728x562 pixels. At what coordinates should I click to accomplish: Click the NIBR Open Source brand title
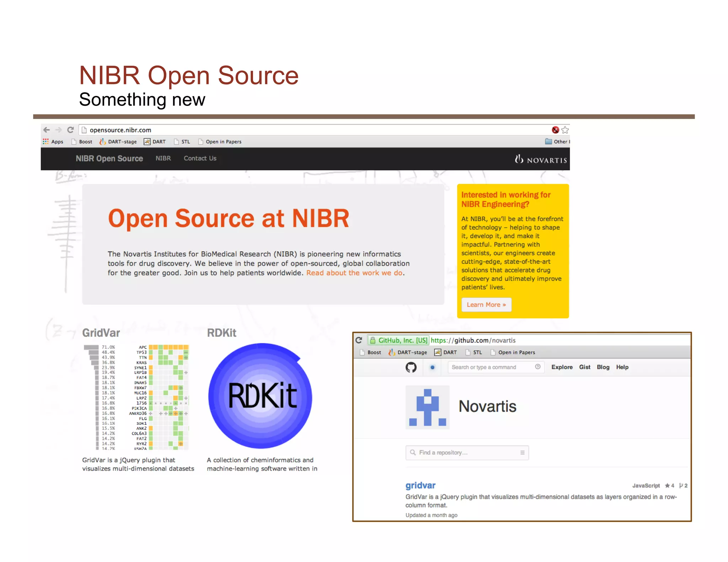[109, 159]
